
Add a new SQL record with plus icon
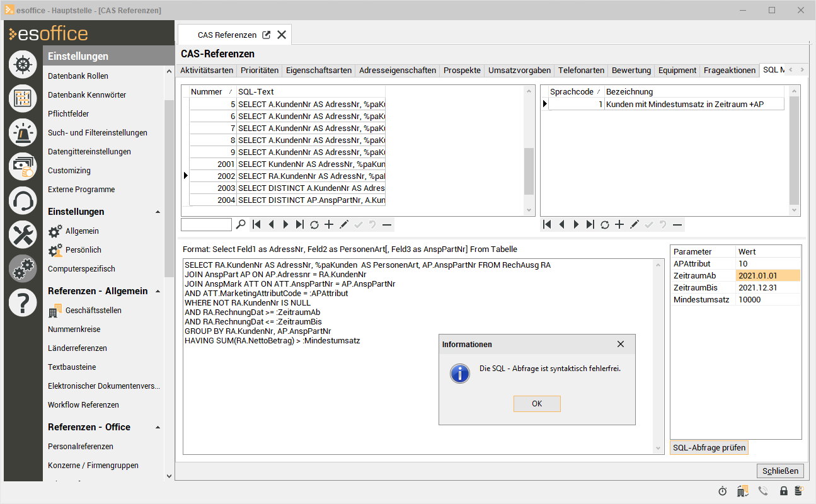coord(329,224)
